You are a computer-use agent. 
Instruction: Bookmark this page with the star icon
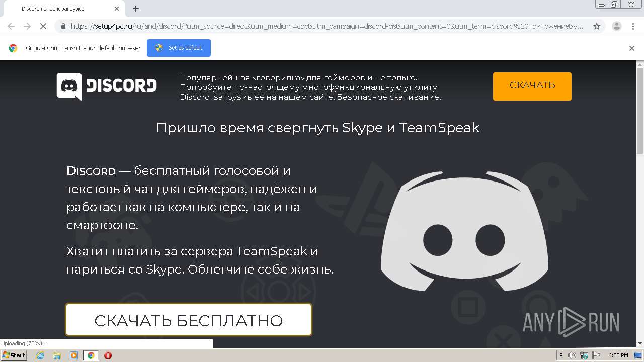point(597,26)
